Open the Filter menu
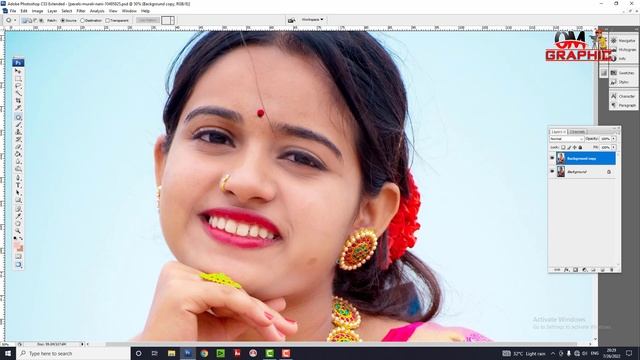This screenshot has width=640, height=360. [81, 11]
